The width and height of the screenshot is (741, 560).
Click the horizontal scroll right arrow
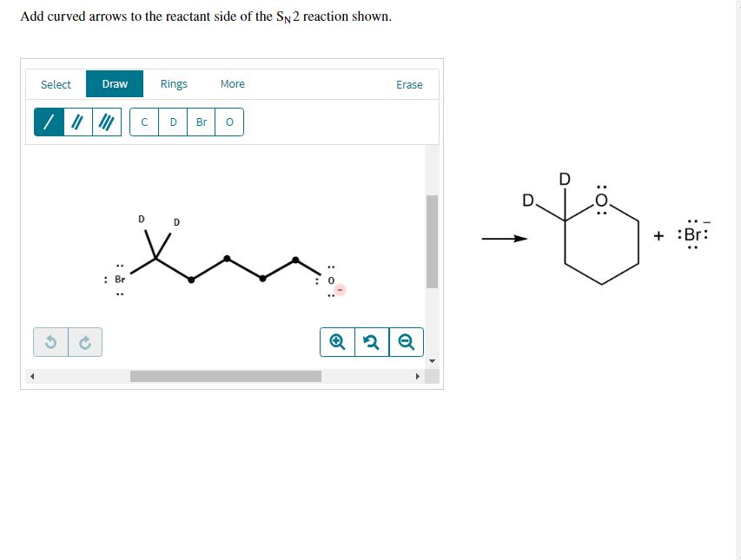click(418, 376)
